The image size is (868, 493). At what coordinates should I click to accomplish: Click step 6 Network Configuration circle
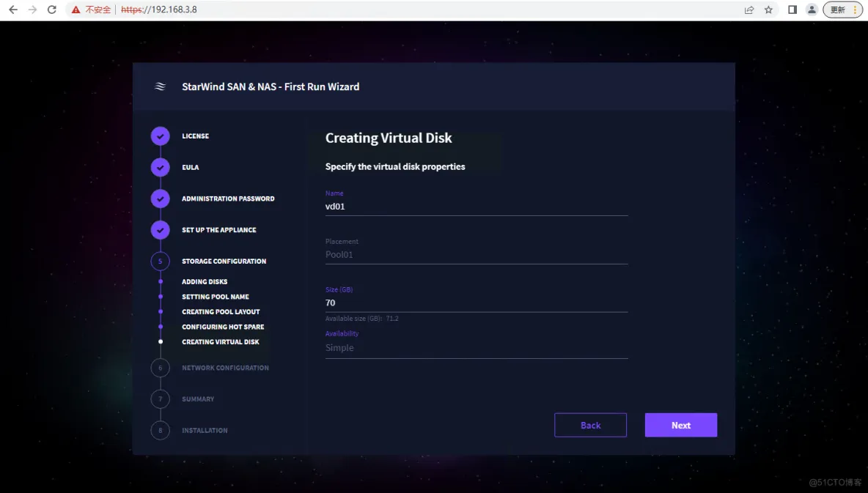coord(160,368)
